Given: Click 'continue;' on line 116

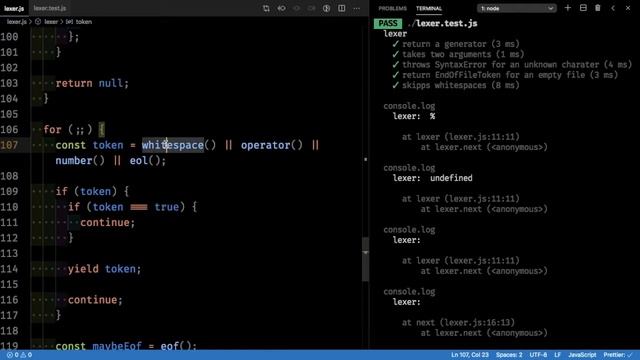Looking at the screenshot, I should [x=95, y=300].
